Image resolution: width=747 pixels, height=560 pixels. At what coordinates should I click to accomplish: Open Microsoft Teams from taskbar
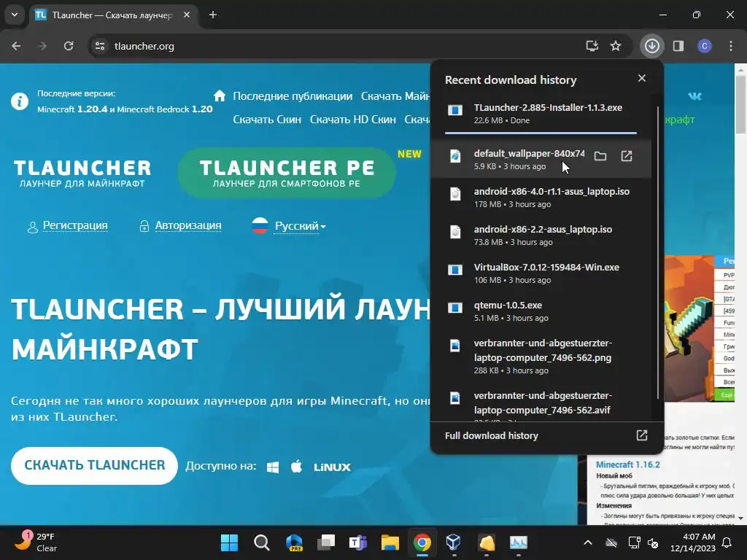357,542
